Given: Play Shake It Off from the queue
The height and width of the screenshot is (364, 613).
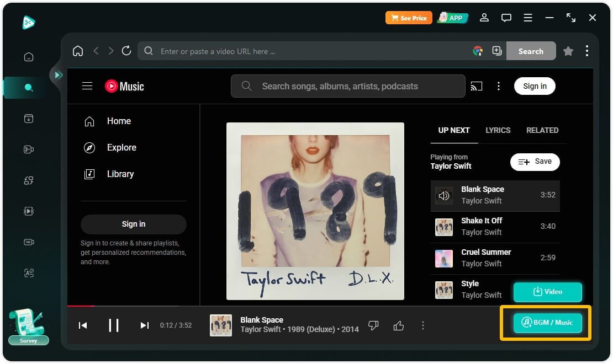Looking at the screenshot, I should [x=495, y=227].
